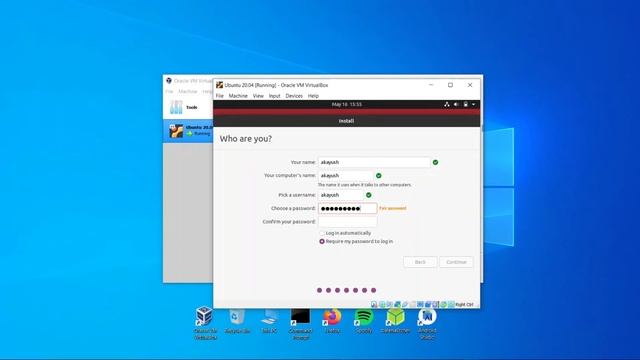Open the green cube desktop shortcut
Viewport: 640px width, 360px height.
395,322
